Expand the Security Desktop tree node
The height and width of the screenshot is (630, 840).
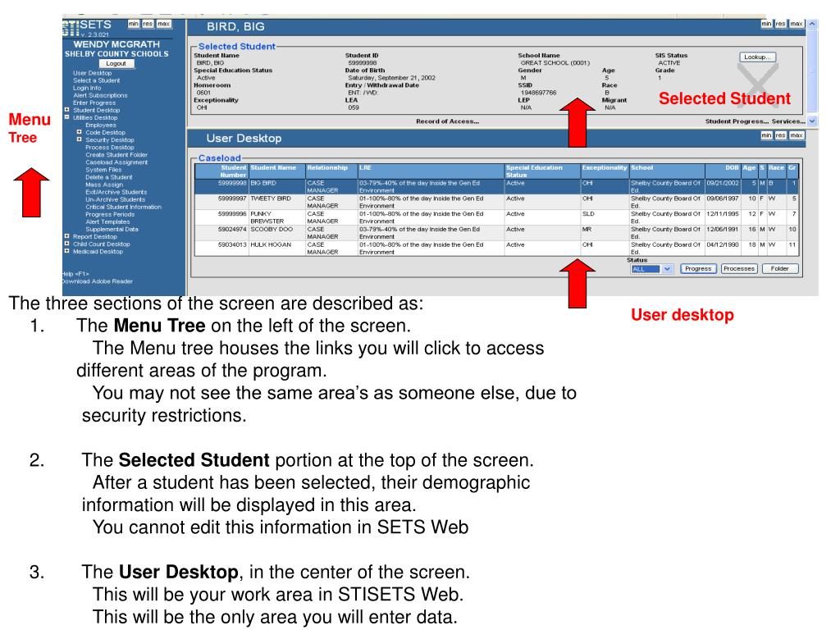click(80, 139)
